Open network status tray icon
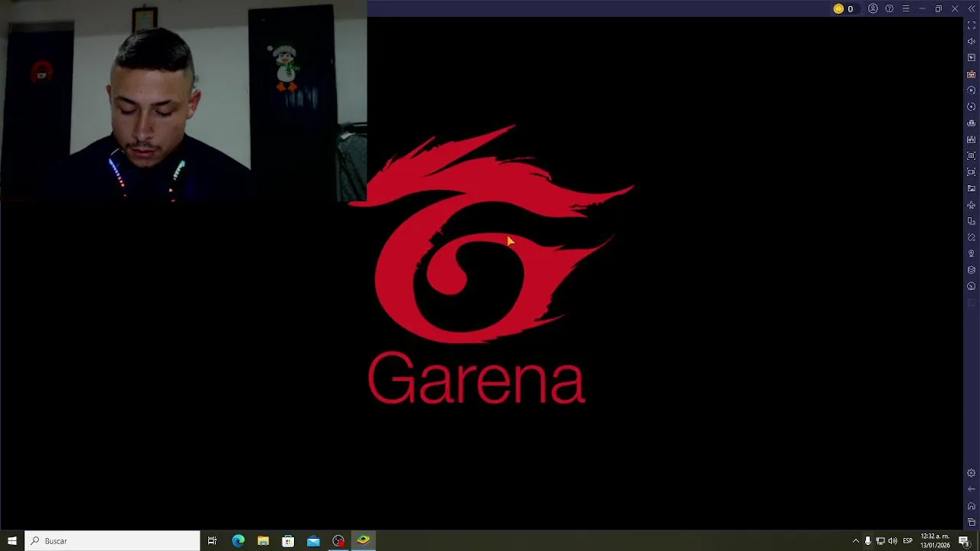Screen dimensions: 980x551 (x=880, y=541)
